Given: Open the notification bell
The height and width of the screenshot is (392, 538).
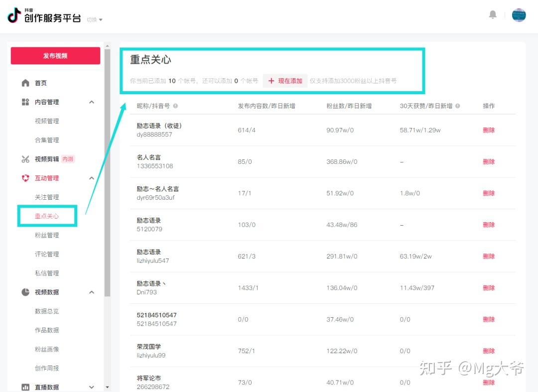Looking at the screenshot, I should click(x=493, y=15).
